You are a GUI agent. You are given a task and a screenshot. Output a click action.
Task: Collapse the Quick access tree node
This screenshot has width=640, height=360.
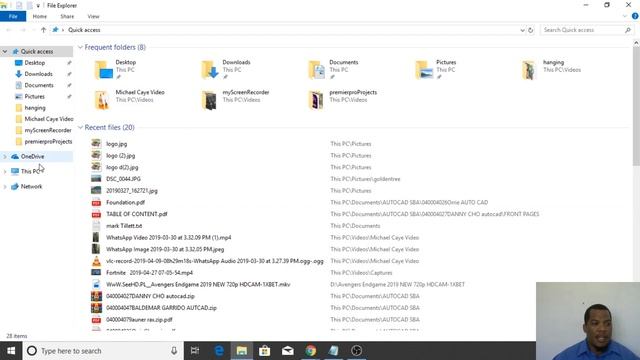pyautogui.click(x=5, y=51)
